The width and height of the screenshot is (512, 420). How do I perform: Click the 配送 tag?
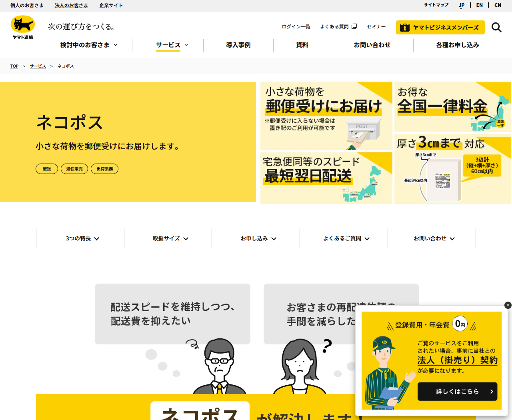(47, 169)
